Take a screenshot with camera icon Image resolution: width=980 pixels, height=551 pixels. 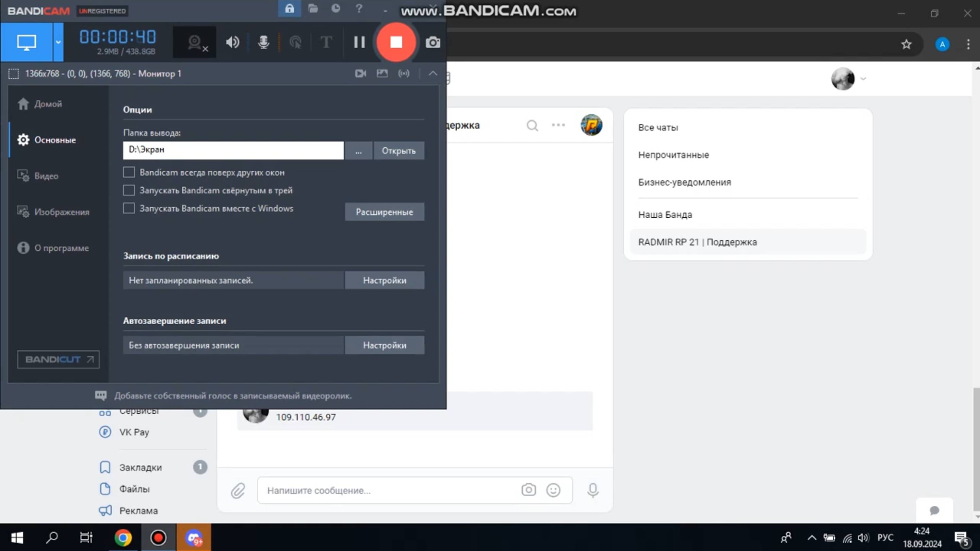(x=432, y=42)
